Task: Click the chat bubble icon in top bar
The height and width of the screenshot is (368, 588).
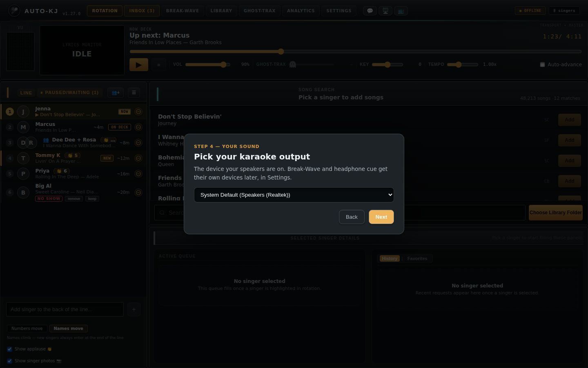Action: [x=370, y=11]
